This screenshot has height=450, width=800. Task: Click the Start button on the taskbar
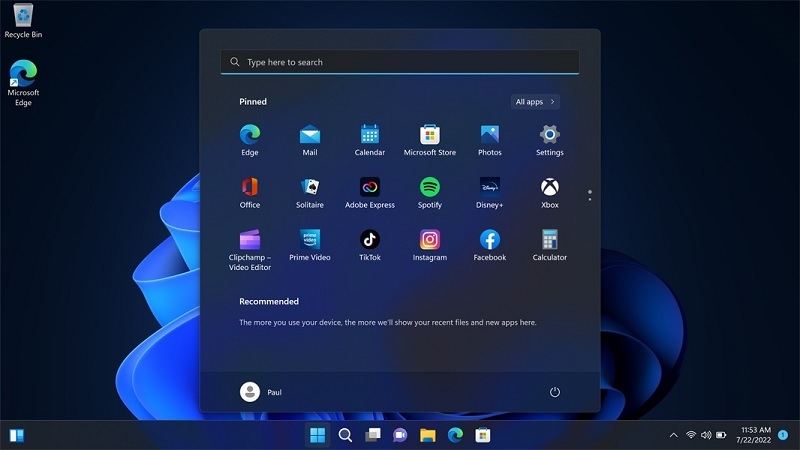click(317, 435)
